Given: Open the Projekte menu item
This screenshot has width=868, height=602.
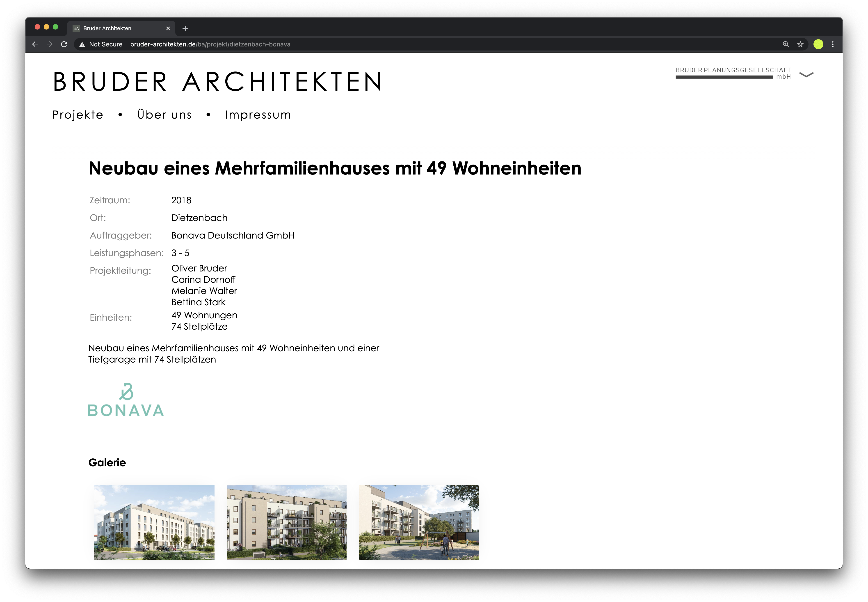Looking at the screenshot, I should 78,115.
